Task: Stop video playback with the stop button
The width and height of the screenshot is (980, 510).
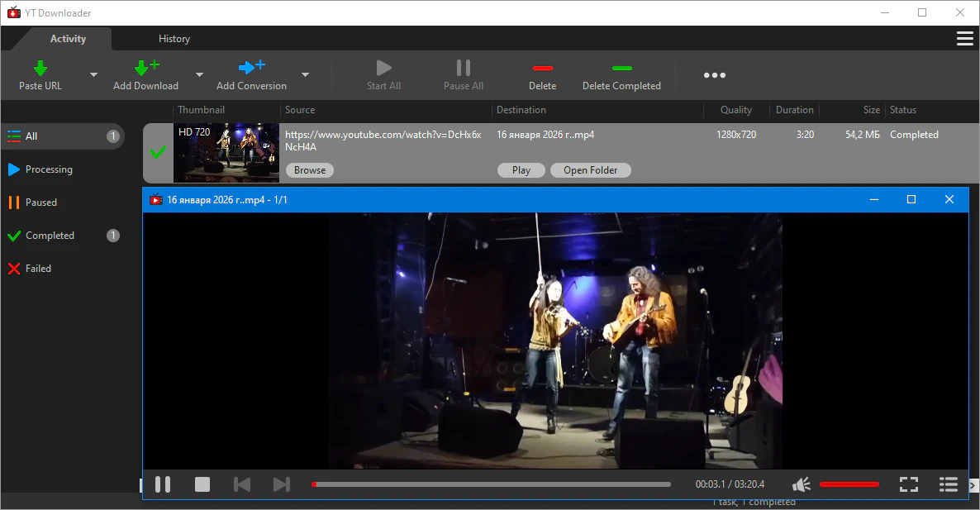Action: (x=202, y=484)
